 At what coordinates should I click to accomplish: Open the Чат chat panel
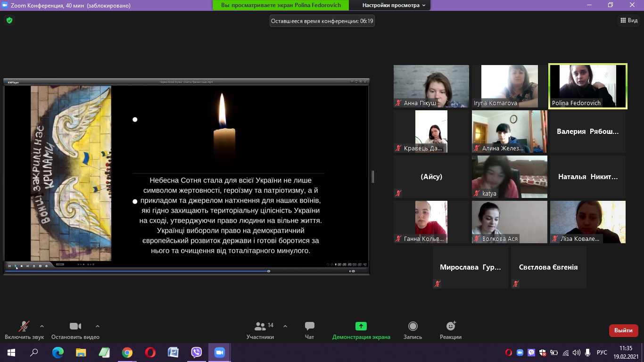pos(310,330)
